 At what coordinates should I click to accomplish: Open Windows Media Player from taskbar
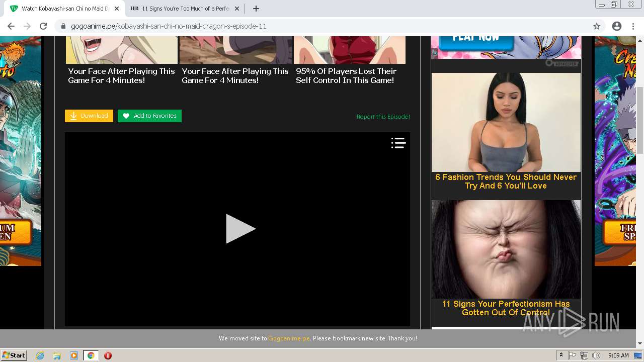(x=73, y=355)
